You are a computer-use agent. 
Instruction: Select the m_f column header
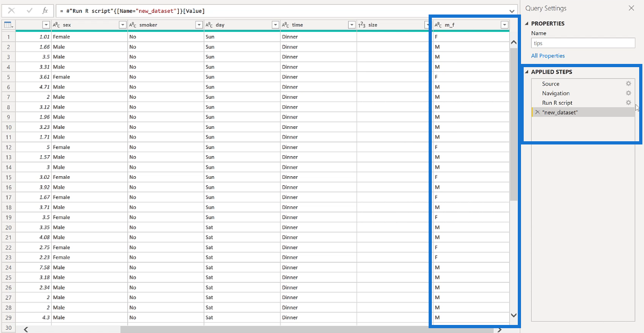tap(471, 25)
